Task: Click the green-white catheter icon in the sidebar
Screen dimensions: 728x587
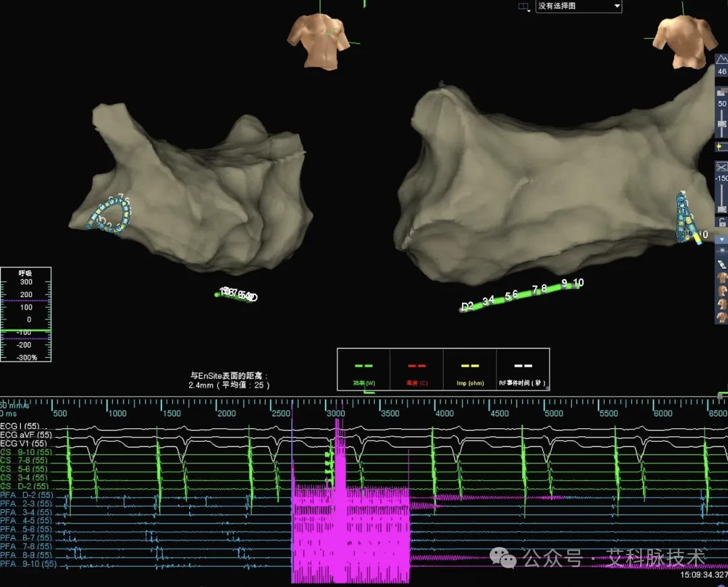Action: [721, 265]
